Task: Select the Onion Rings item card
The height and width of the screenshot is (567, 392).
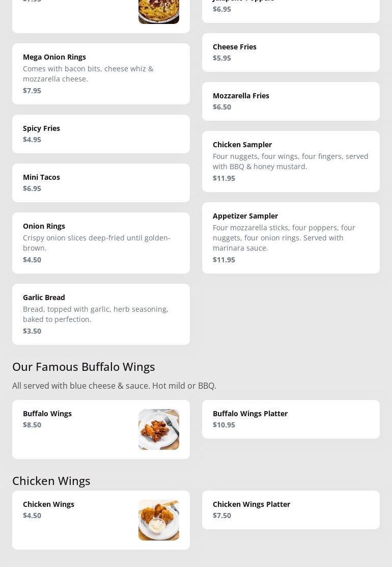Action: pyautogui.click(x=101, y=242)
